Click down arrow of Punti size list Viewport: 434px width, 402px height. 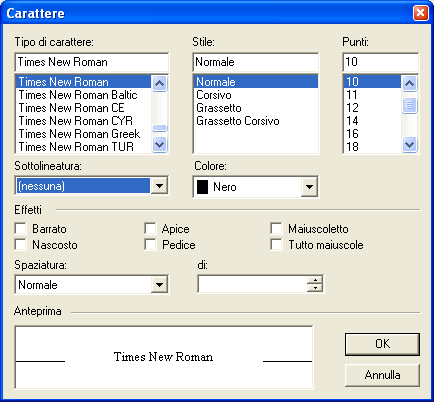coord(409,145)
